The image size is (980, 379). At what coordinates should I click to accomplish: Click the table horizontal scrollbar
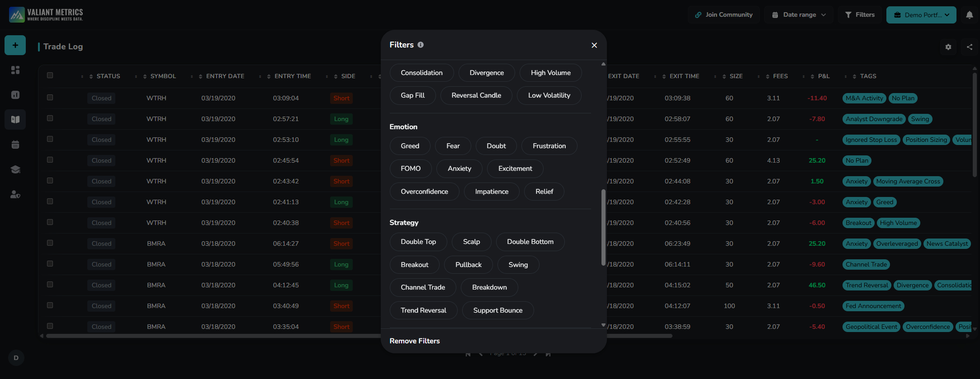359,336
